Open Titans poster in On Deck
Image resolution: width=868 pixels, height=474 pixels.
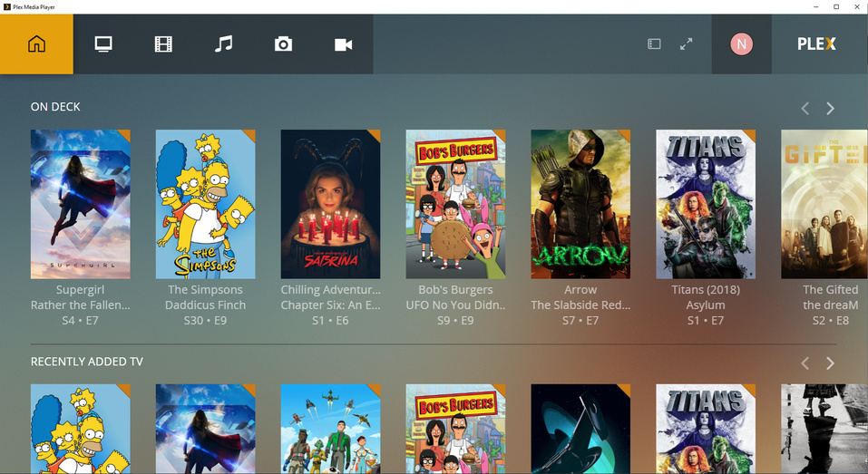[706, 204]
